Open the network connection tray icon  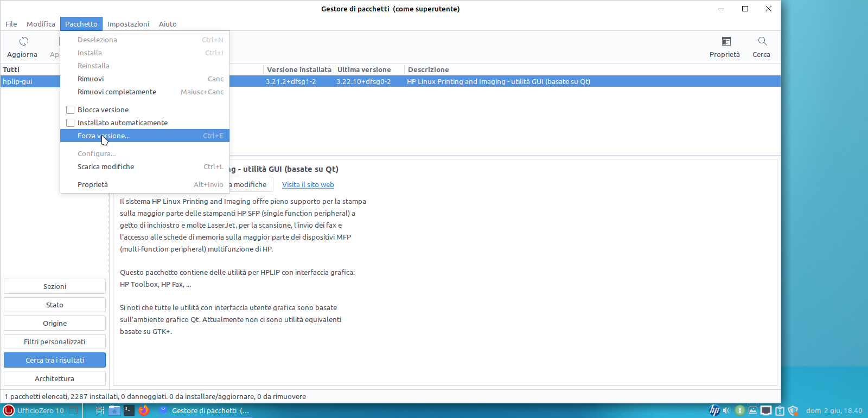point(766,410)
